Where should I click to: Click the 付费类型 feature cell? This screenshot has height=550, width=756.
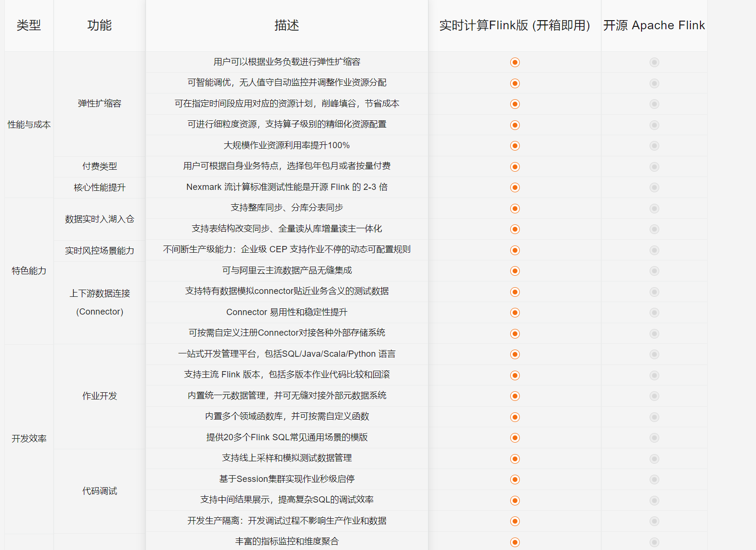click(100, 166)
